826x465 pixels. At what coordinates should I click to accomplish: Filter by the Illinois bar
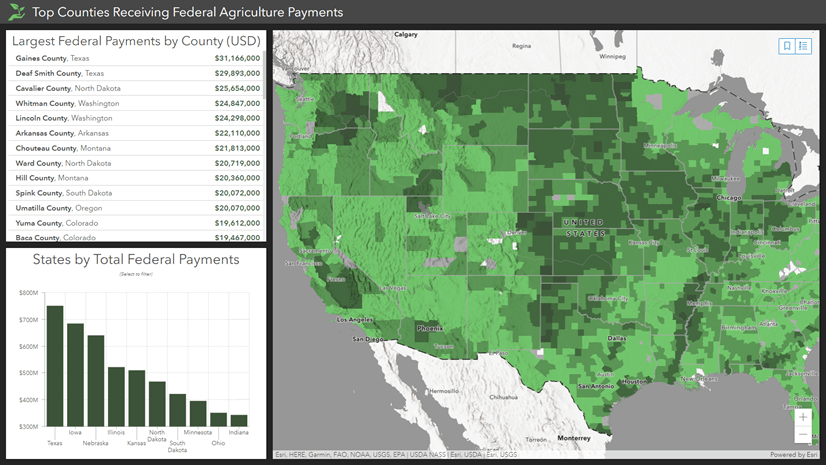pos(116,397)
